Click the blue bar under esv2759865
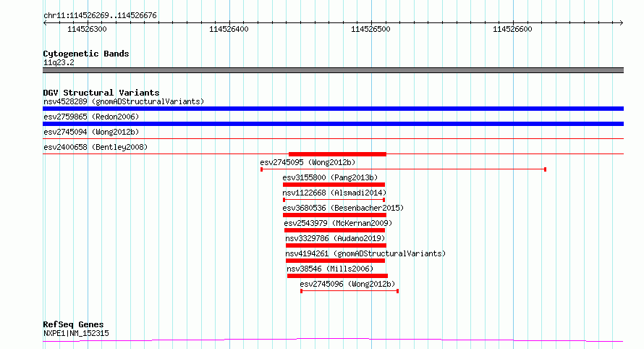This screenshot has width=644, height=349. pyautogui.click(x=333, y=124)
